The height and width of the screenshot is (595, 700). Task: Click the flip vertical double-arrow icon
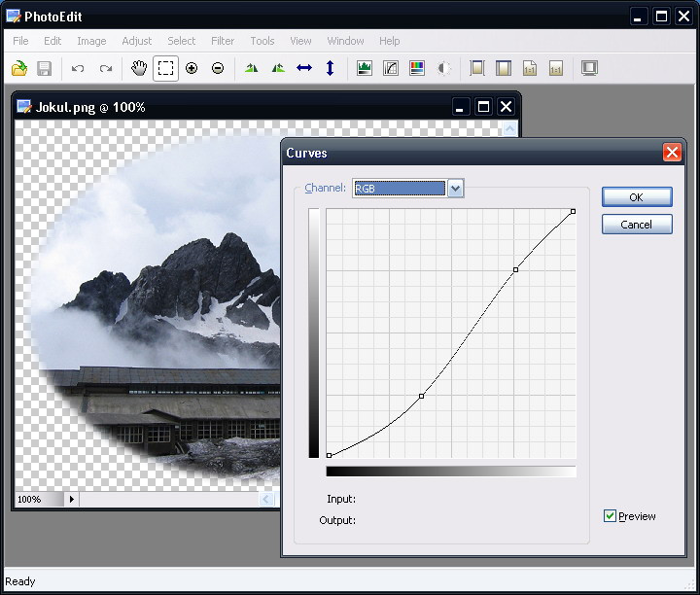pos(330,68)
